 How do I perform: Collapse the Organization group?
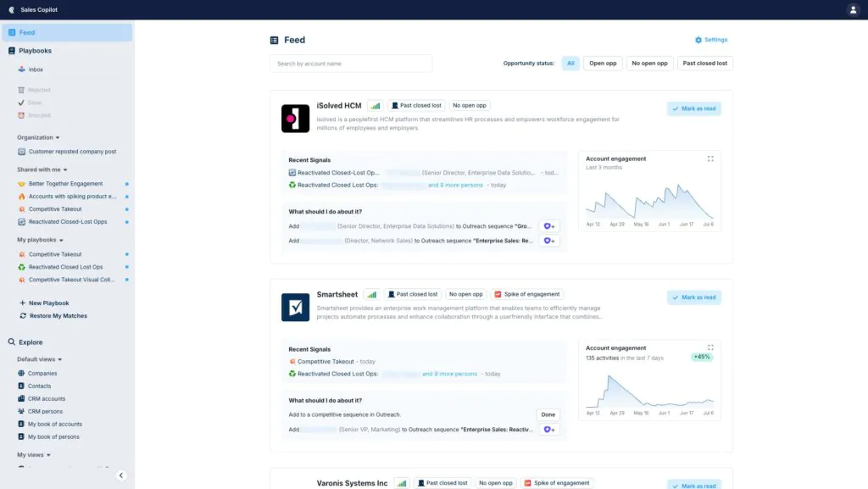coord(38,137)
